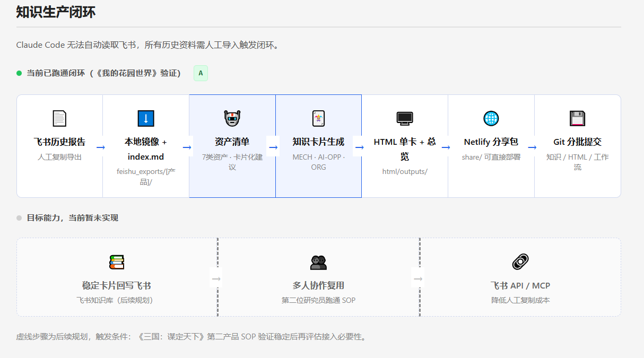Click the 多人协作复用 planned step title
The height and width of the screenshot is (358, 644).
click(x=318, y=286)
